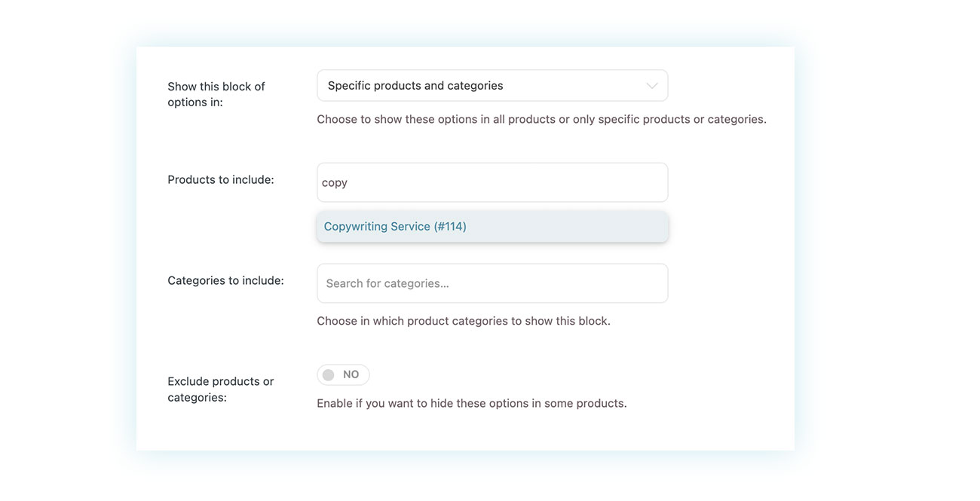
Task: Click the "Products to include:" label
Action: click(x=221, y=180)
